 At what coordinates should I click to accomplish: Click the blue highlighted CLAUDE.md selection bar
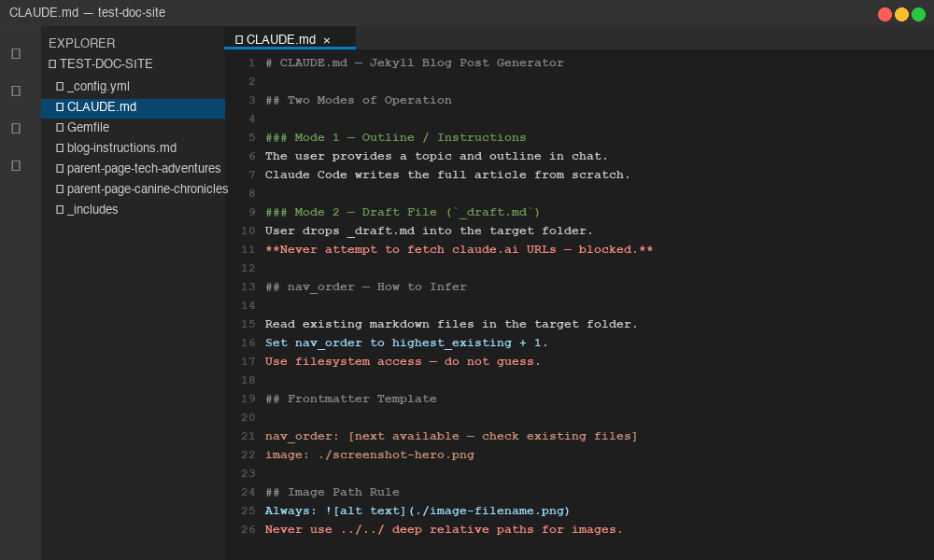[133, 106]
